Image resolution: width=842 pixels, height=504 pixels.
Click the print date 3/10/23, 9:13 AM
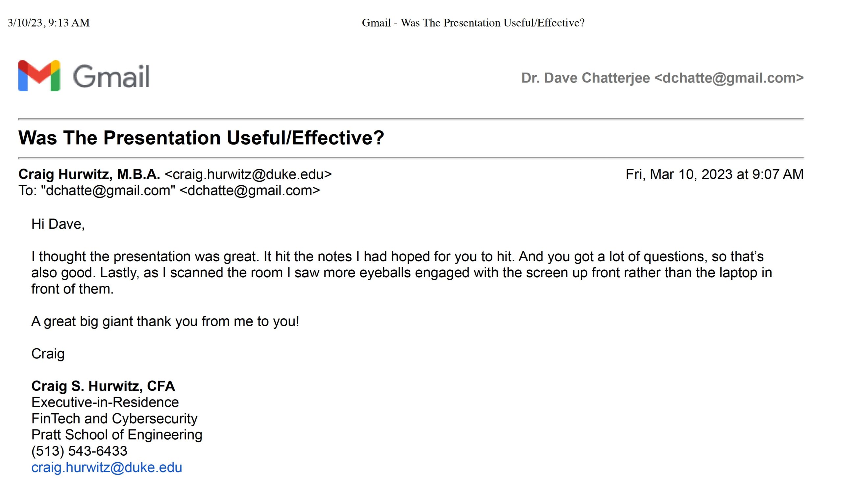click(x=49, y=23)
